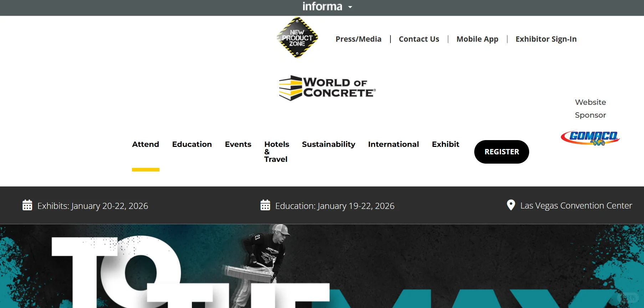Open the New Product Zone badge
This screenshot has width=644, height=308.
tap(297, 38)
